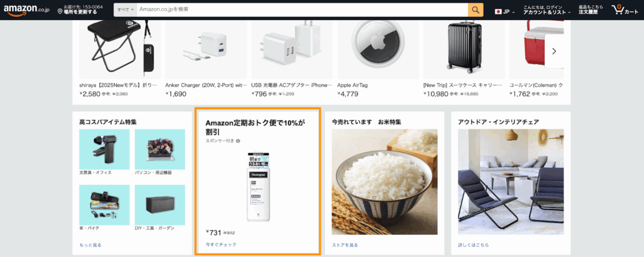This screenshot has height=257, width=644.
Task: Click the もっと見る link
Action: click(91, 245)
